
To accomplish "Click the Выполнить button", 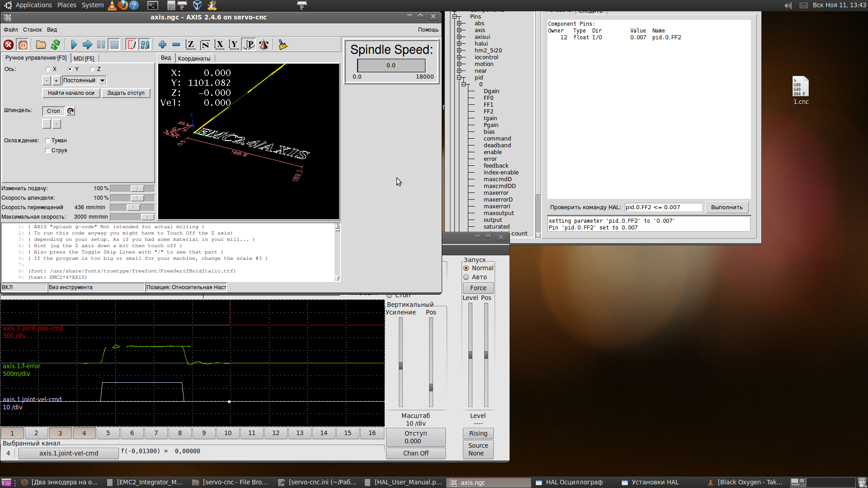I will [x=726, y=207].
